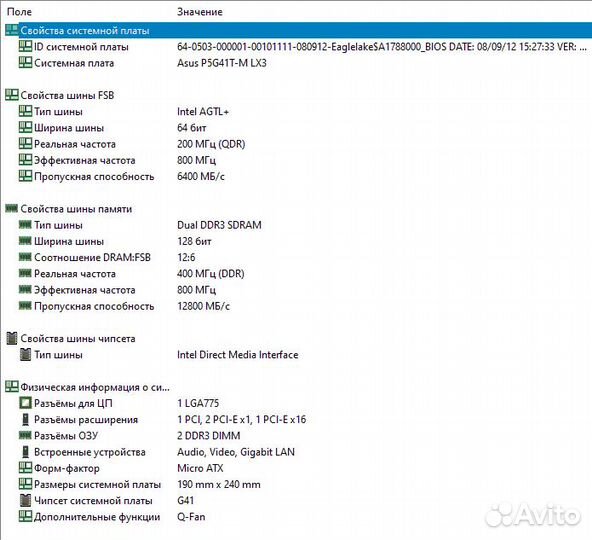
Task: Click the Asus P5G41T-M LX3 value
Action: [222, 63]
